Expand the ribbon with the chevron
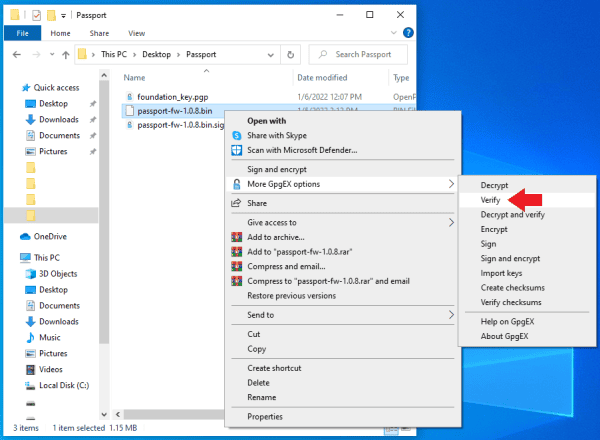 point(393,33)
